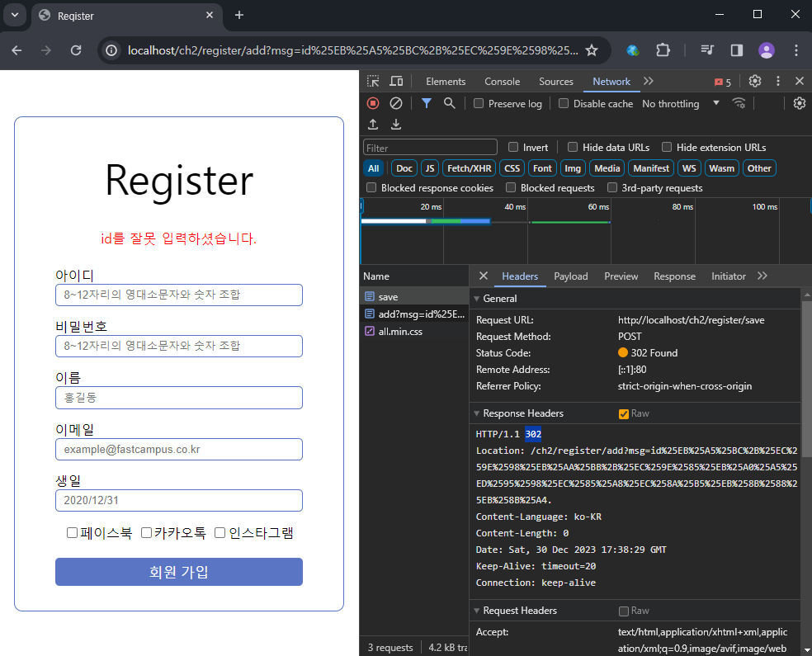Image resolution: width=812 pixels, height=656 pixels.
Task: Check Hide extension URLs
Action: click(x=667, y=147)
